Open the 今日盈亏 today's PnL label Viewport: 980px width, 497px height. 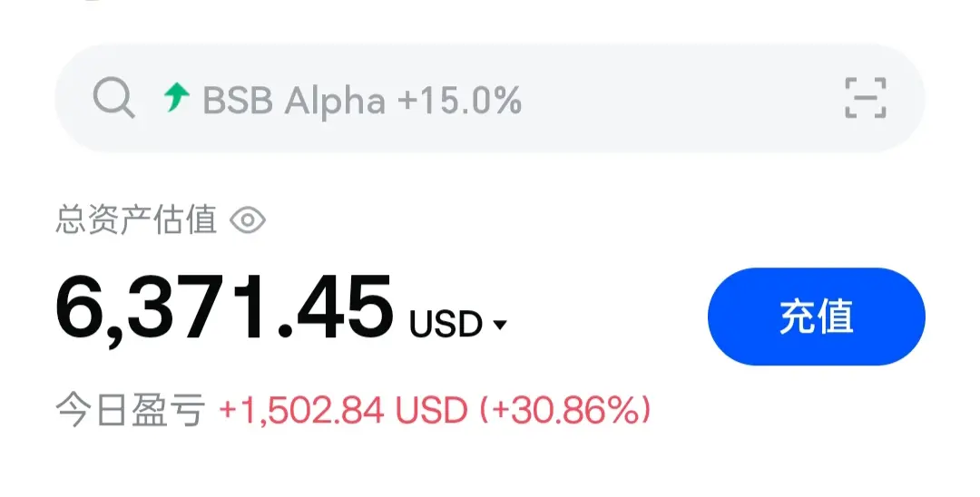tap(131, 410)
